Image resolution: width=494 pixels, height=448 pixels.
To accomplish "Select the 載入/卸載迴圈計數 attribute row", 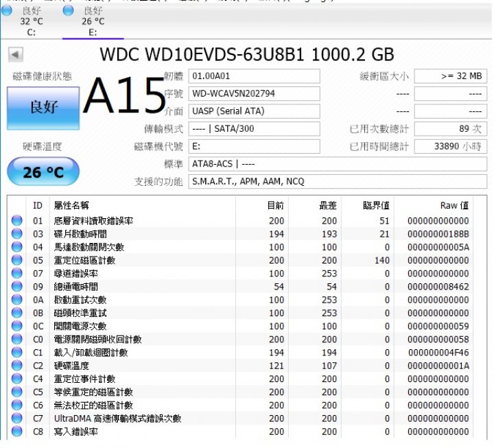I will point(240,353).
